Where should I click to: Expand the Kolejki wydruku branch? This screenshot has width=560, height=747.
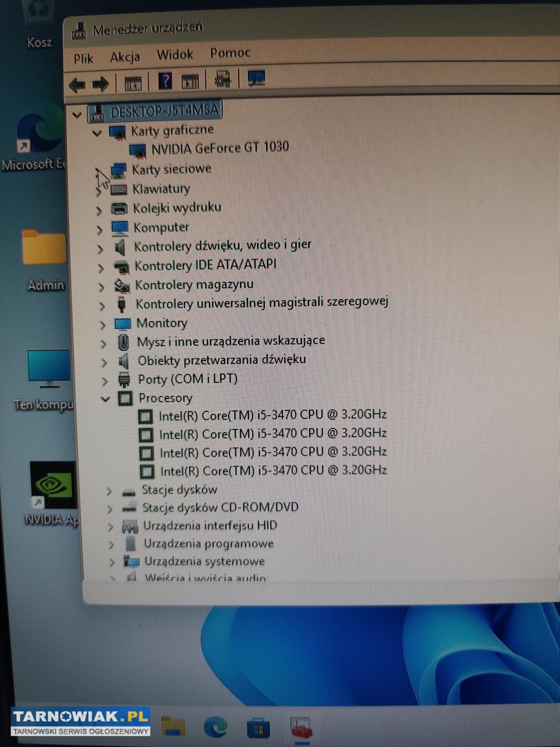tap(99, 210)
